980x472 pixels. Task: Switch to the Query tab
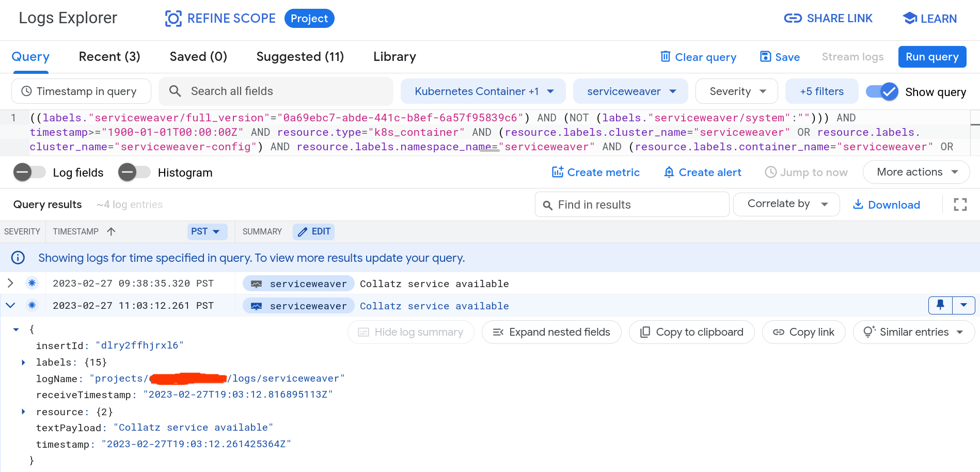[x=30, y=56]
